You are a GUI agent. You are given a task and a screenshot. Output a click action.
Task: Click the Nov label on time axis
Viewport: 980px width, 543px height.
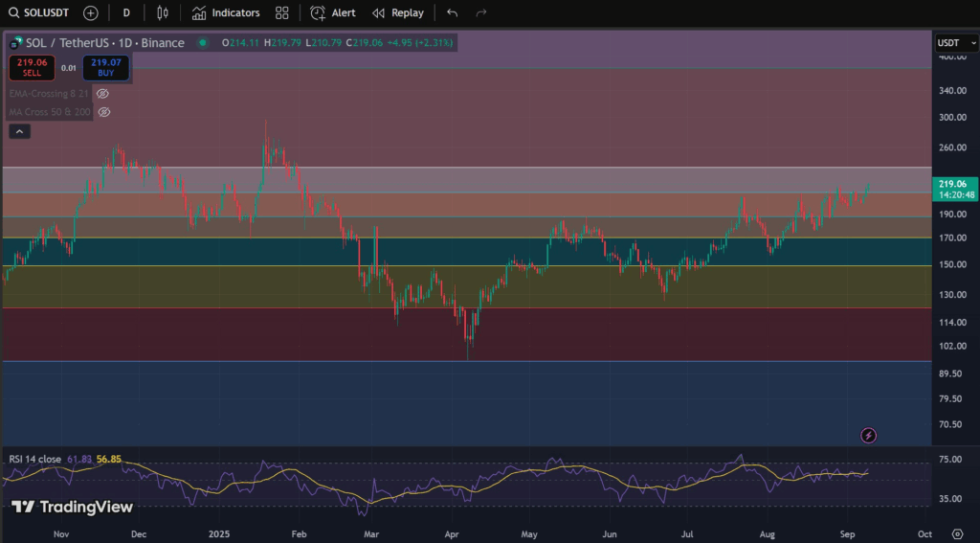(x=61, y=534)
